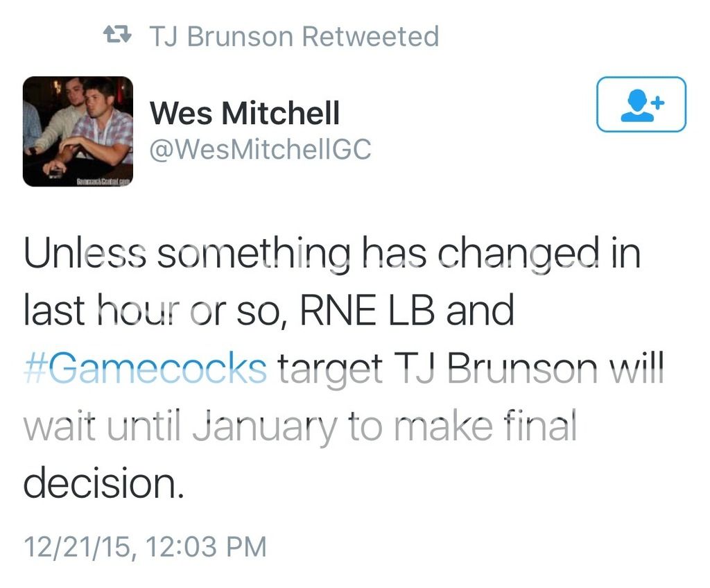Click the 12:03 PM time text
710x588 pixels.
pos(207,546)
